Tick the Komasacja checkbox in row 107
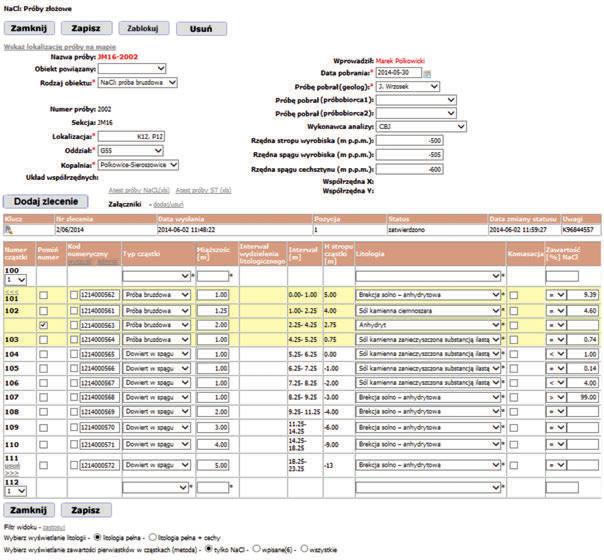604x560 pixels. (514, 397)
